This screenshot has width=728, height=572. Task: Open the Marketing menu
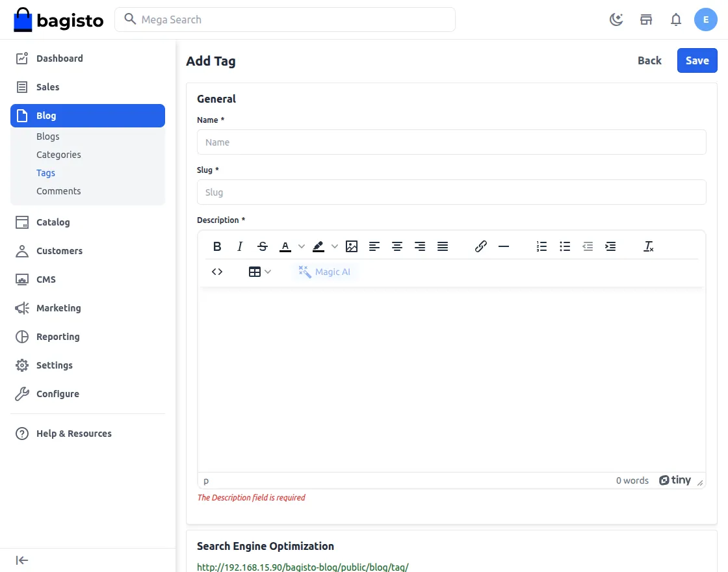[x=88, y=308]
